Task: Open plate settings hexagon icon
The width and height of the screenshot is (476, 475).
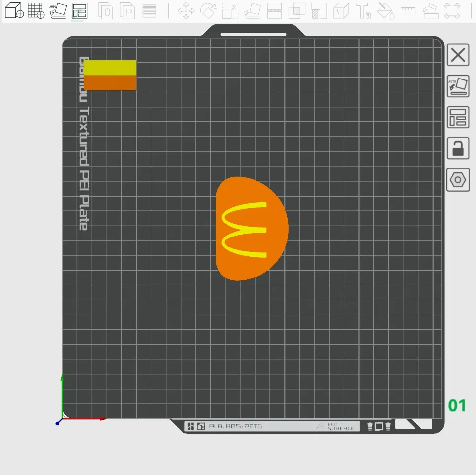Action: [x=458, y=180]
